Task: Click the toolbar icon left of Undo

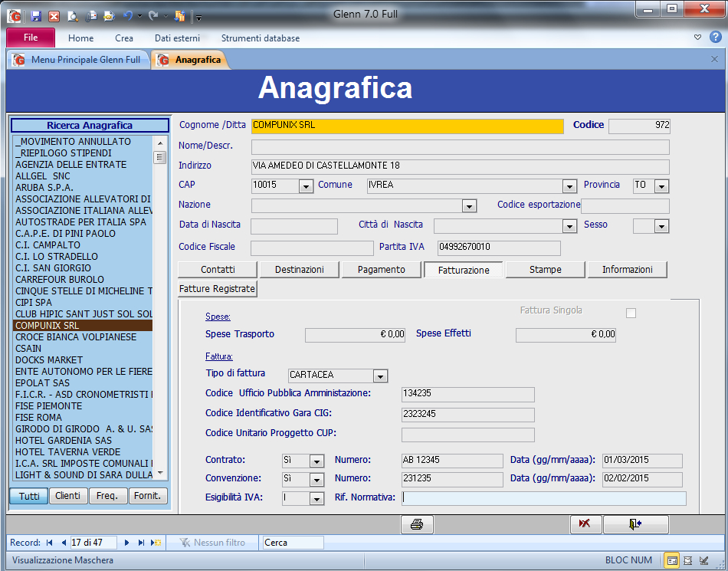Action: coord(110,16)
